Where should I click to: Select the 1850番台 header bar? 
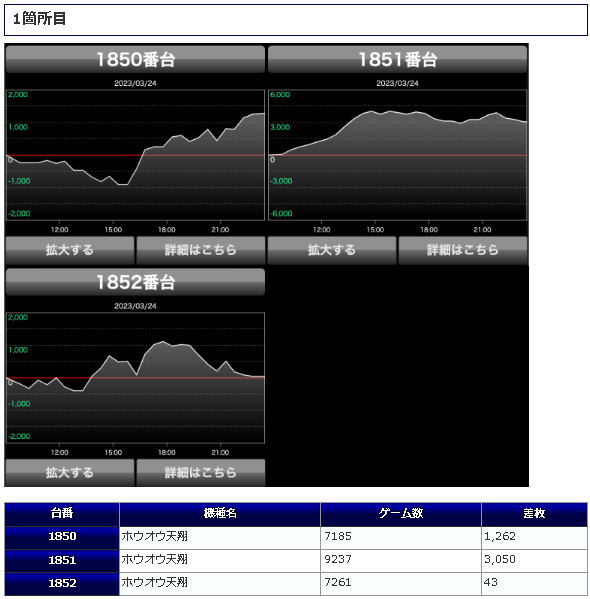tap(135, 59)
